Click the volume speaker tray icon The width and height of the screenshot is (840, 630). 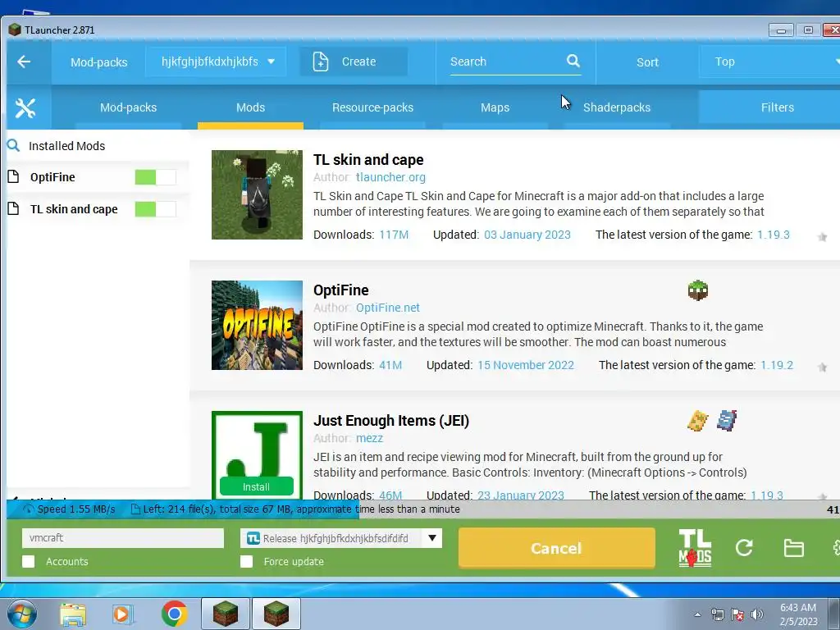(x=757, y=614)
